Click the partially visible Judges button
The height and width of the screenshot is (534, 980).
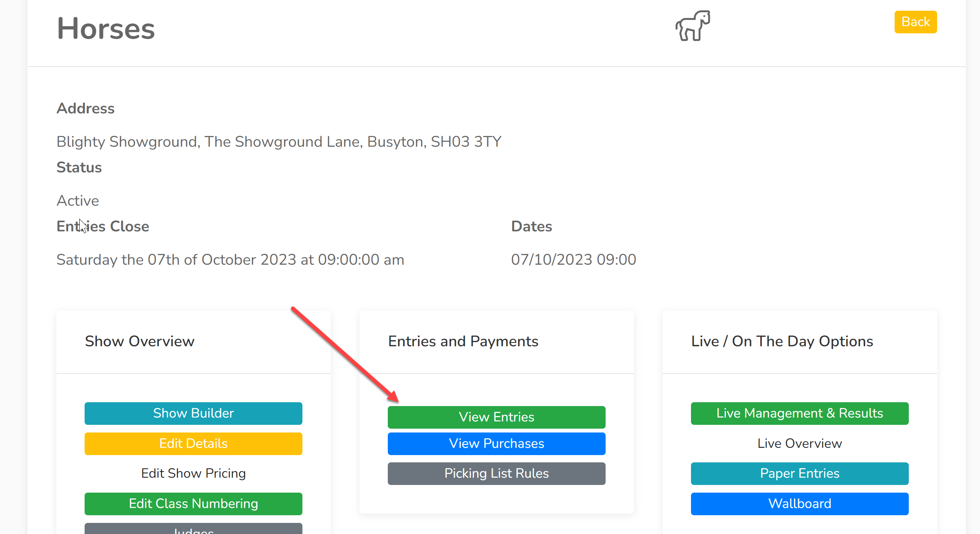coord(193,529)
